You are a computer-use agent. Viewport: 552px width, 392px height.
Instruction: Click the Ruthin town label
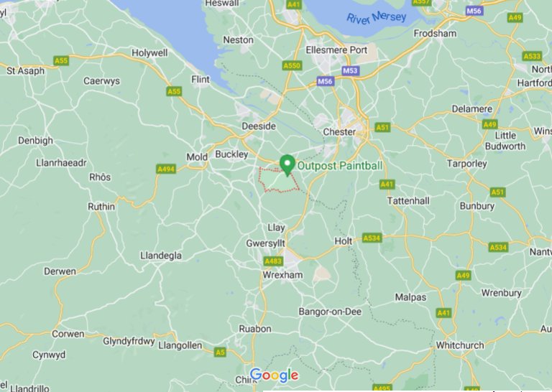coord(101,207)
